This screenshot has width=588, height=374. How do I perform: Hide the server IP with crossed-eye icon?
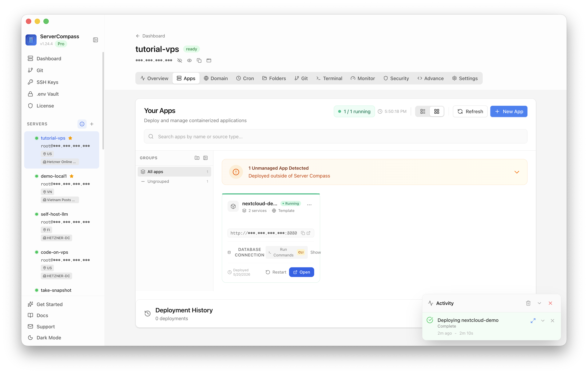180,60
